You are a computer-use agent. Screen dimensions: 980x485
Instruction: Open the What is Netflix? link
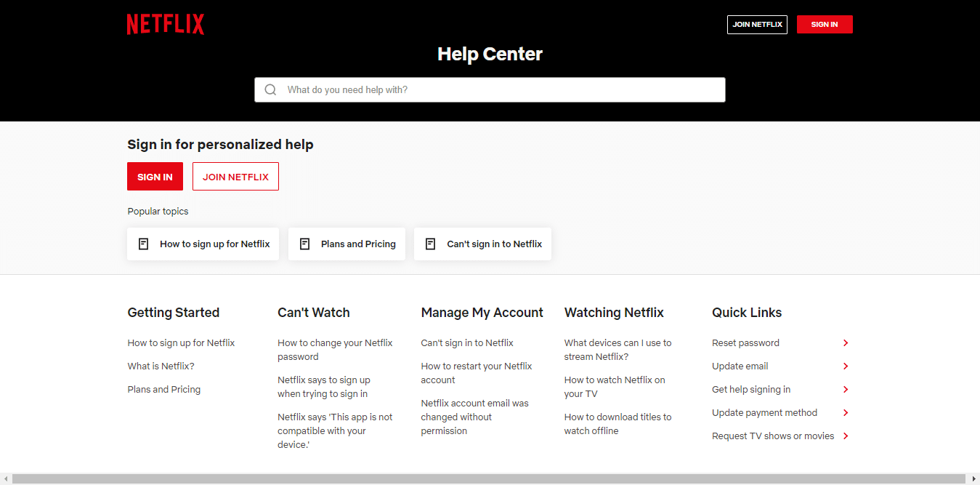coord(161,366)
